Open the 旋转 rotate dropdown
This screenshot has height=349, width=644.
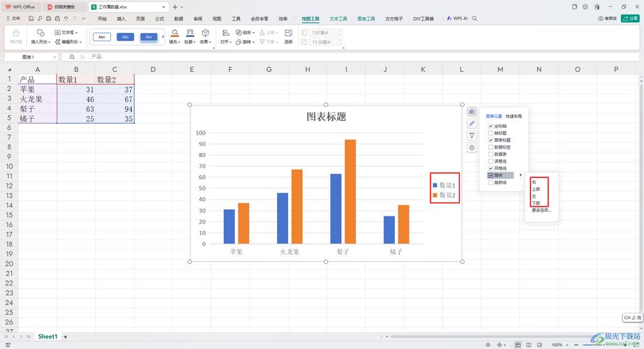(x=245, y=42)
